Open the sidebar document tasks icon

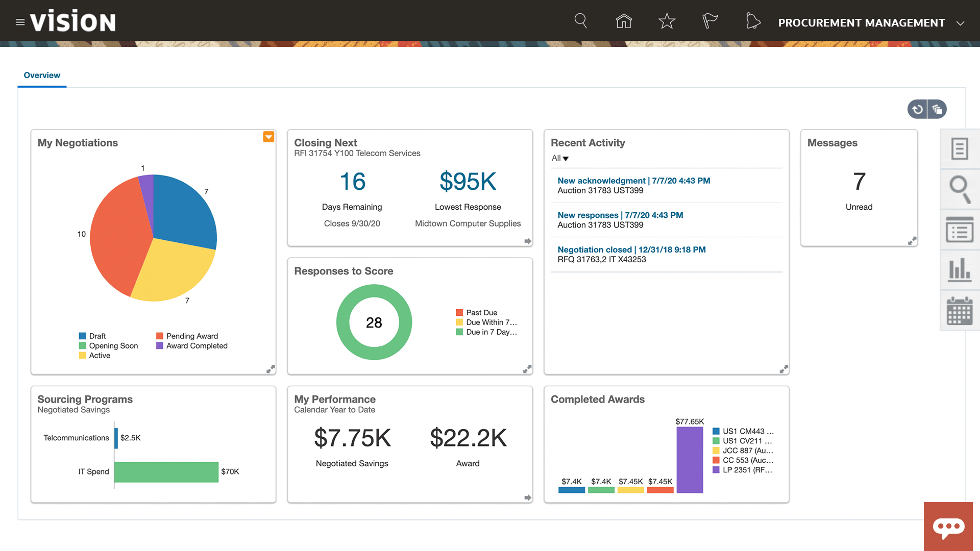pyautogui.click(x=960, y=149)
